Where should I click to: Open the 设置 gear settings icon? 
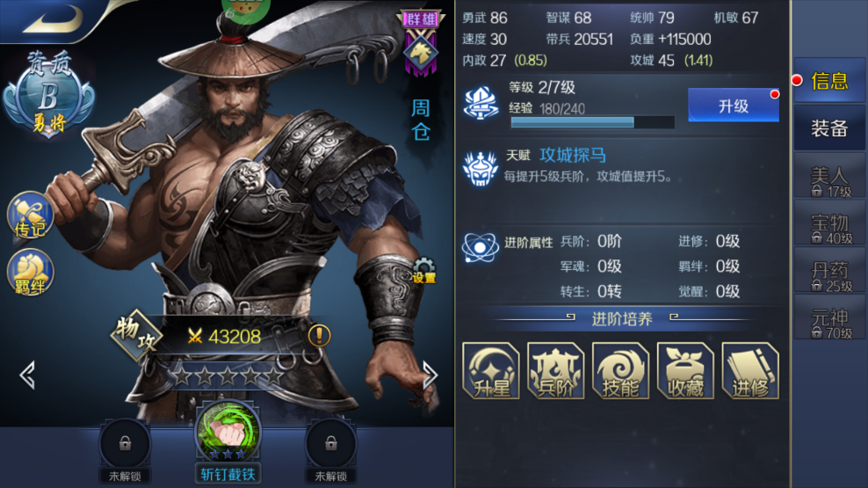coord(424,270)
